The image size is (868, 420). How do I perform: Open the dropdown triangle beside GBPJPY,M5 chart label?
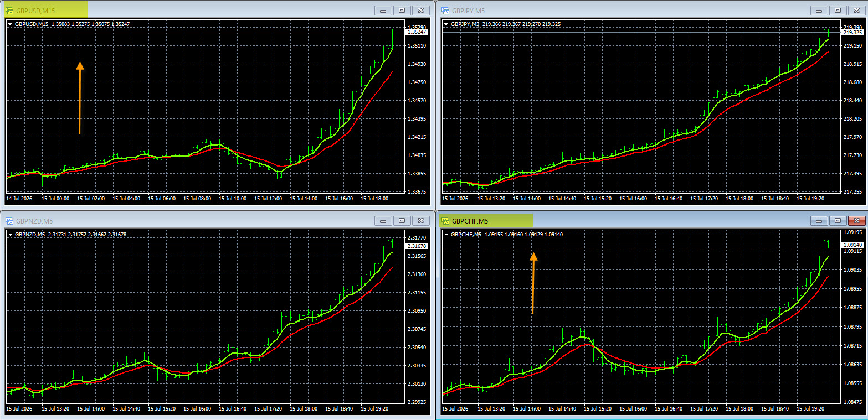coord(446,24)
